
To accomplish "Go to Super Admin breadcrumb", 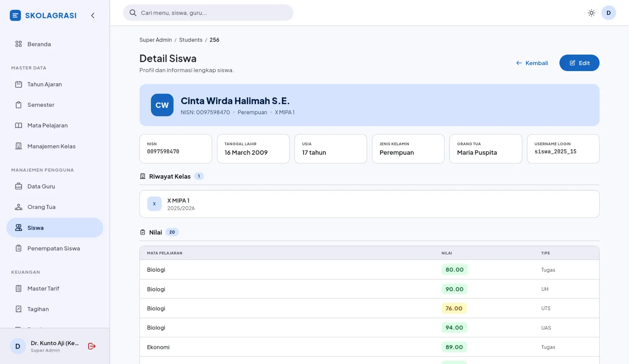I will pyautogui.click(x=156, y=40).
